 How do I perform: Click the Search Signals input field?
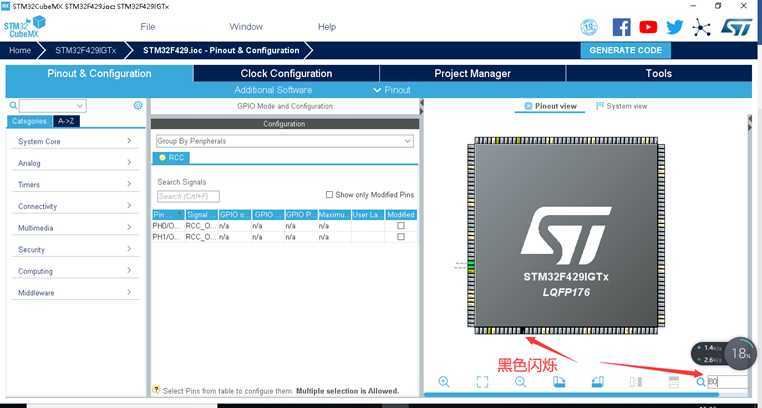[189, 196]
